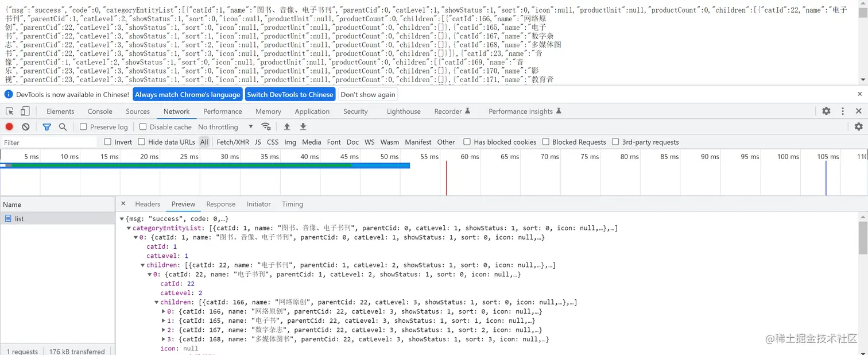Collapse children array of catId 22
The image size is (868, 355).
157,302
